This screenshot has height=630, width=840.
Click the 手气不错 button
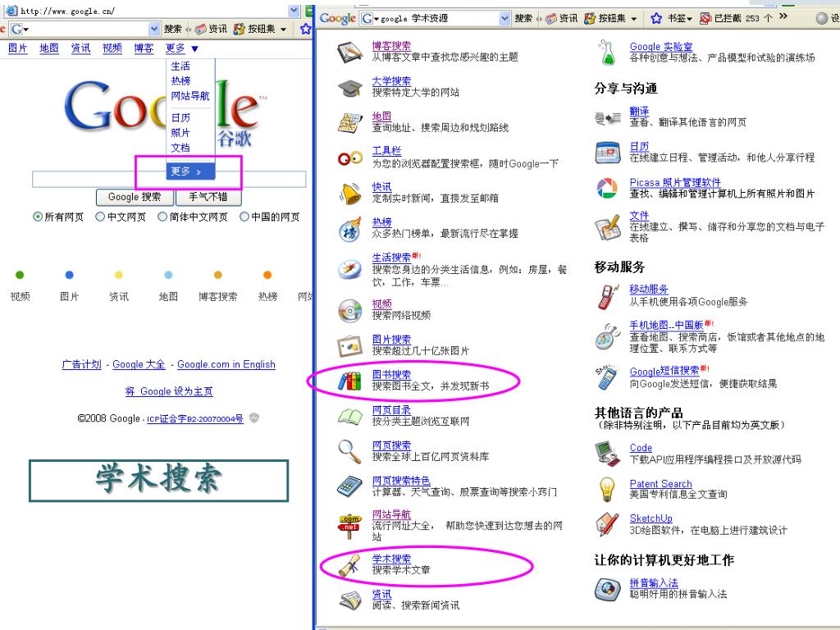pyautogui.click(x=208, y=197)
